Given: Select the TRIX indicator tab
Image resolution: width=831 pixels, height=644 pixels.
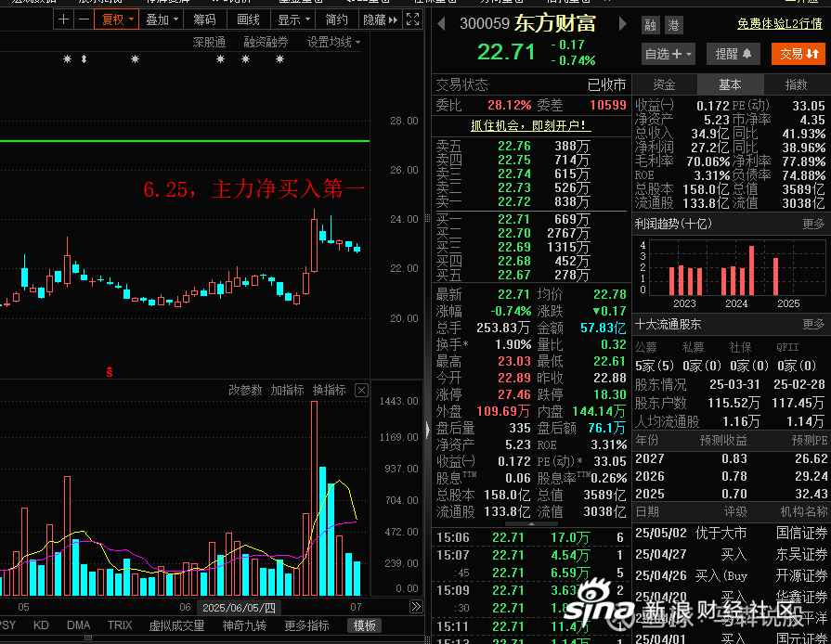Looking at the screenshot, I should [x=120, y=625].
